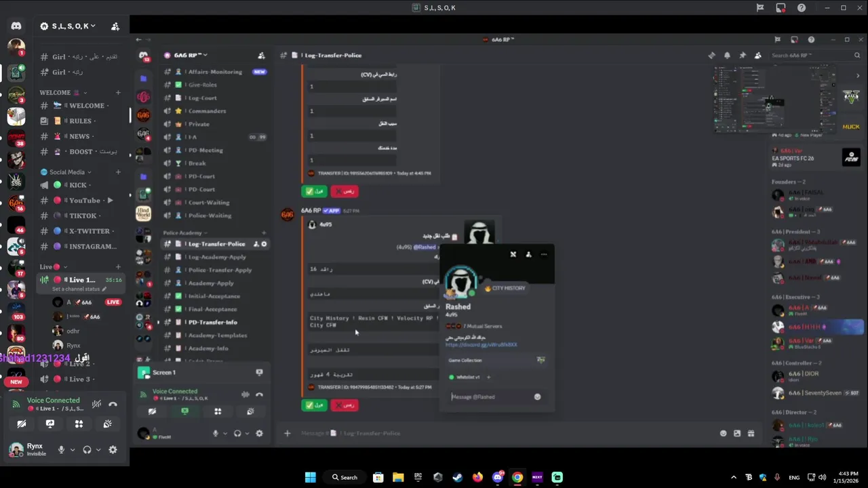The width and height of the screenshot is (868, 488).
Task: Open the S,L,S,O,K server dropdown menu
Action: (67, 26)
